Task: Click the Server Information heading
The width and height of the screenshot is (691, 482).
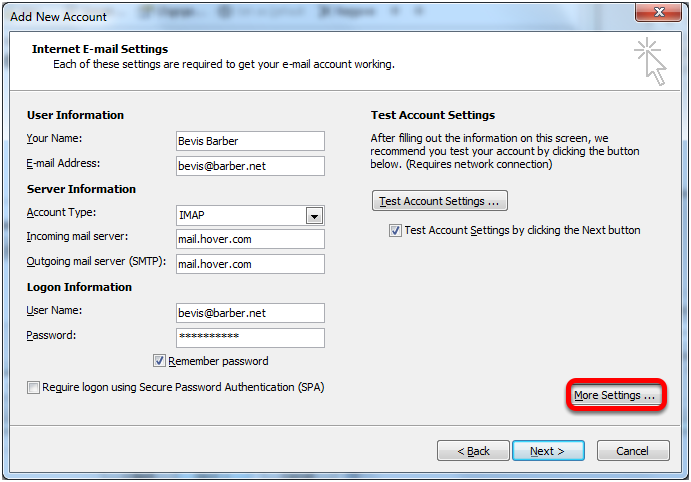Action: point(81,189)
